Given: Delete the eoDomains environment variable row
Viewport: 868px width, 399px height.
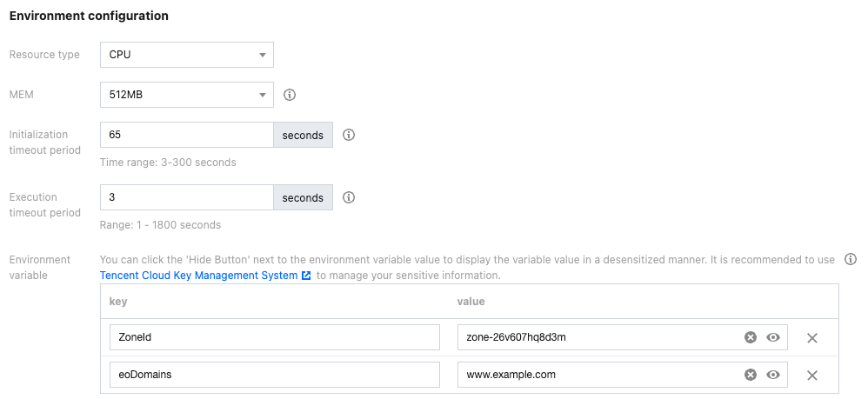Looking at the screenshot, I should click(812, 375).
